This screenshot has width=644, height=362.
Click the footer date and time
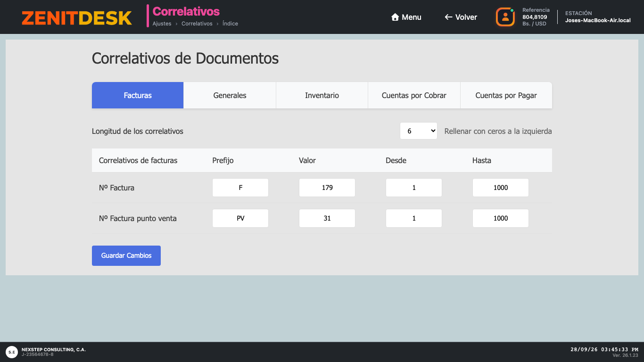(604, 350)
